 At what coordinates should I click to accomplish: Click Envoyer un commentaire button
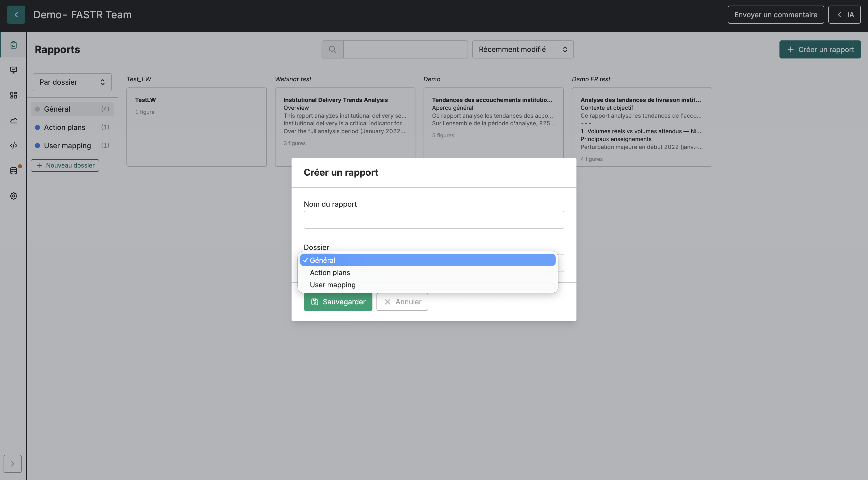[x=776, y=14]
